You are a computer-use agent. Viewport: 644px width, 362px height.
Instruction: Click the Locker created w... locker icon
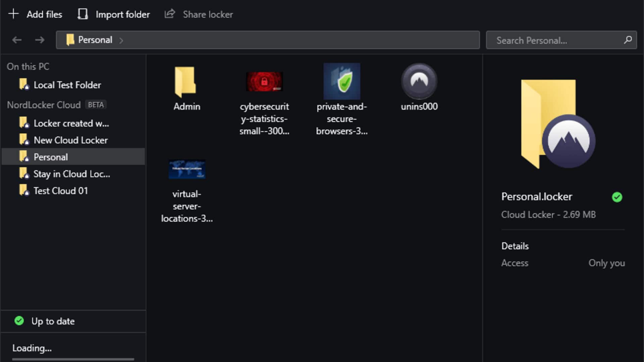[x=24, y=123]
